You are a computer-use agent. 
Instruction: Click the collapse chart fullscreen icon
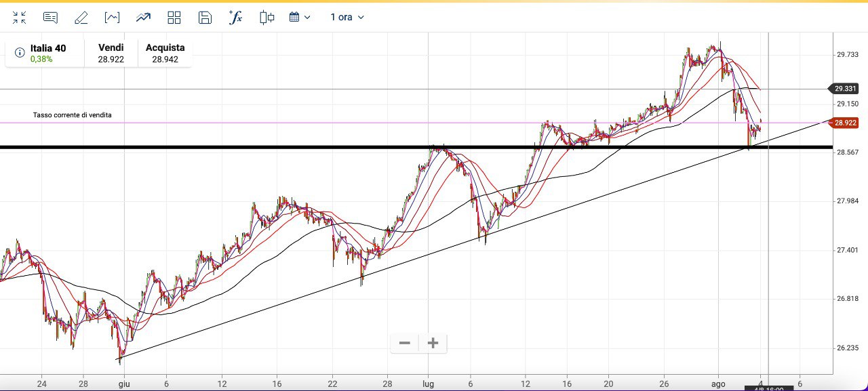[x=20, y=18]
